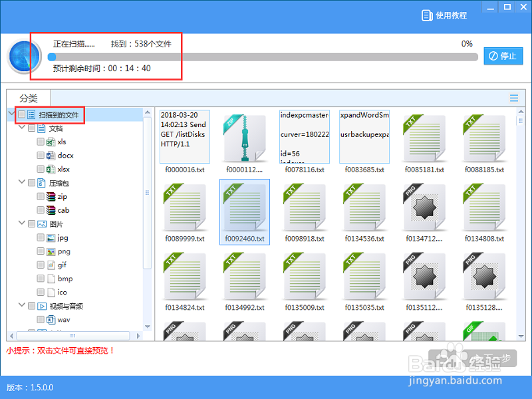Viewport: 532px width, 399px height.
Task: Check the 扫描到的文件 checkbox
Action: 22,114
